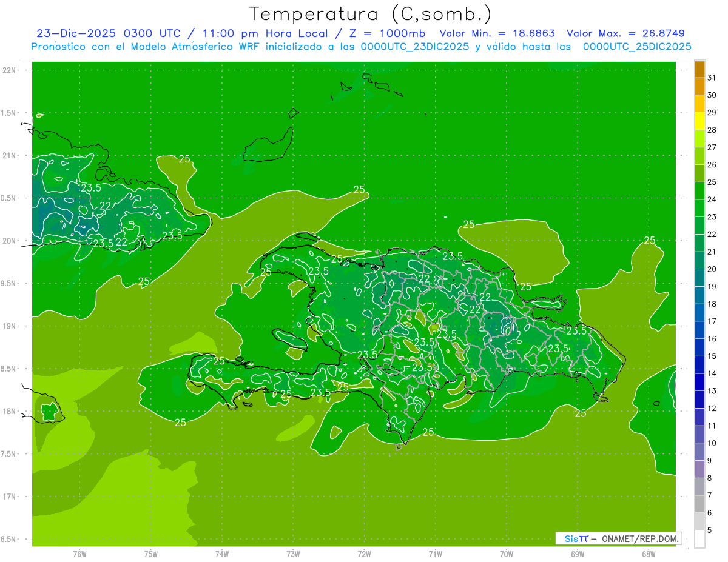Image resolution: width=728 pixels, height=562 pixels.
Task: Click the "22N" latitude axis label
Action: click(10, 70)
